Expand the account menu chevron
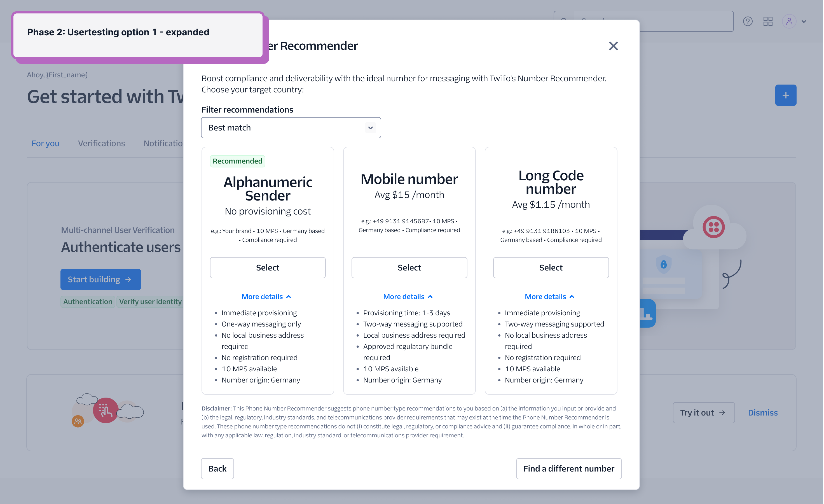824x504 pixels. click(804, 22)
